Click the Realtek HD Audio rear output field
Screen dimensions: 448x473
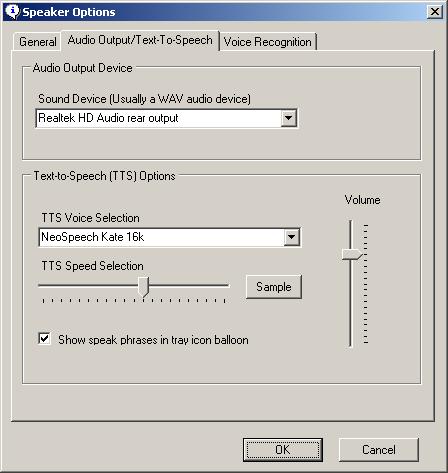[167, 118]
